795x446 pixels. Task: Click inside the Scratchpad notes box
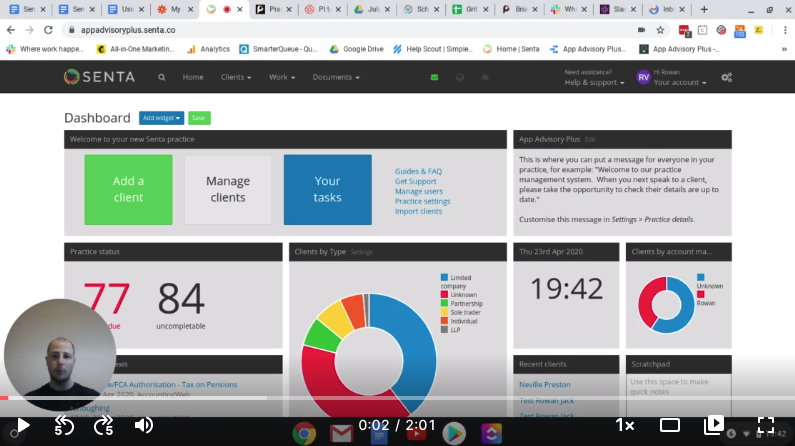coord(678,395)
